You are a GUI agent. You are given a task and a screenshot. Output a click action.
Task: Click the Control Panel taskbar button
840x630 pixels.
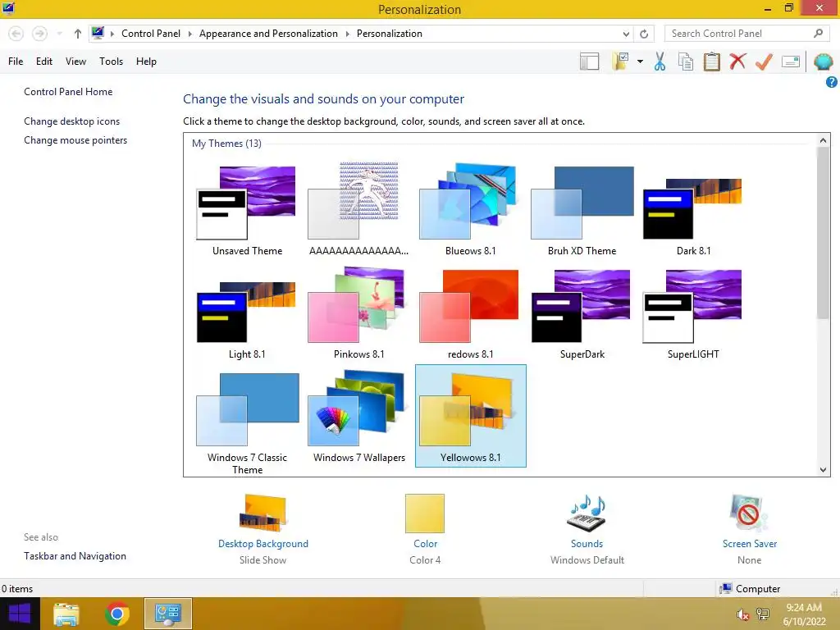167,614
